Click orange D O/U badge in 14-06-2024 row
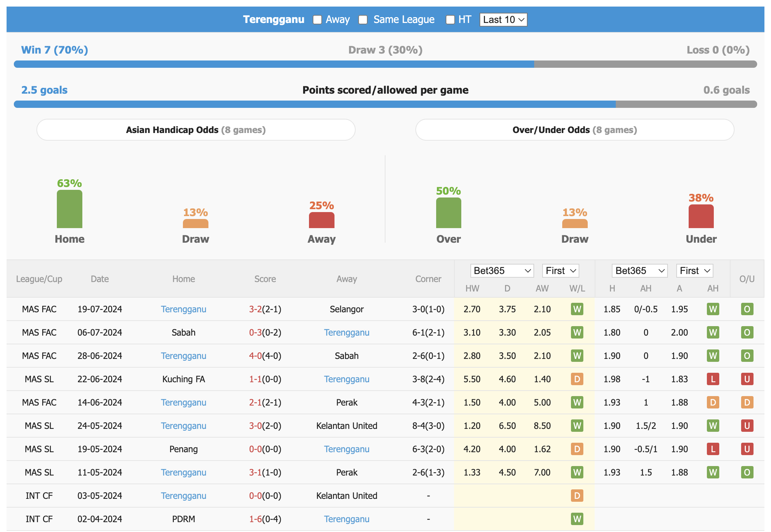The height and width of the screenshot is (532, 771). coord(747,402)
